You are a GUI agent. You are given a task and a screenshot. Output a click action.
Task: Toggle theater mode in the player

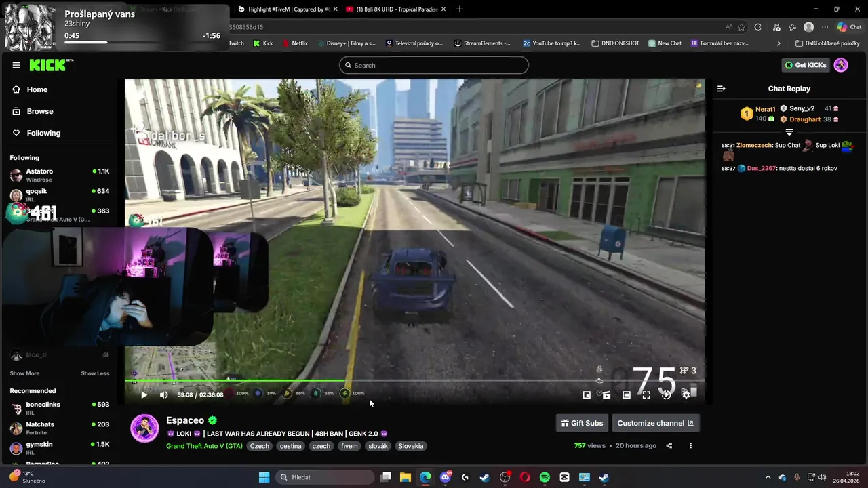click(627, 394)
